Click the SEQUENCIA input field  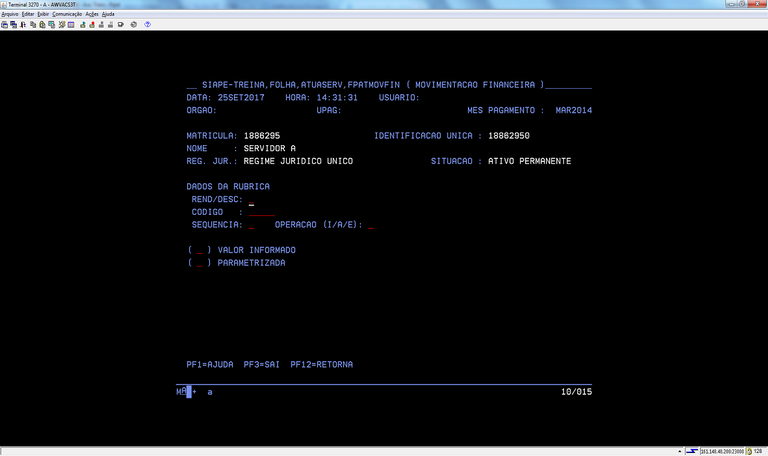(251, 225)
